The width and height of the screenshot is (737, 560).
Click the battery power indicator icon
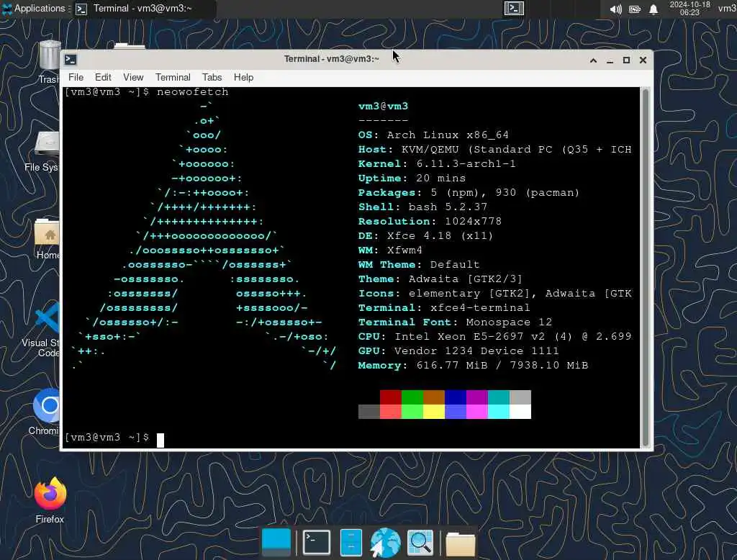coord(635,9)
